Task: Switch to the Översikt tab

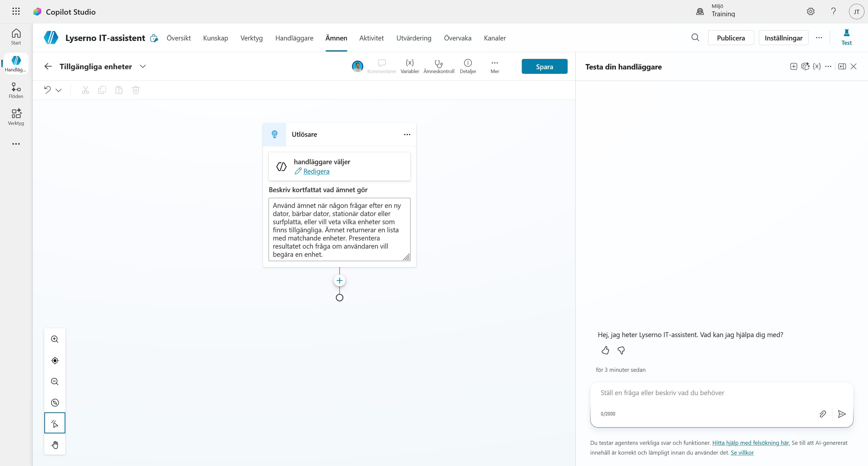Action: coord(179,38)
